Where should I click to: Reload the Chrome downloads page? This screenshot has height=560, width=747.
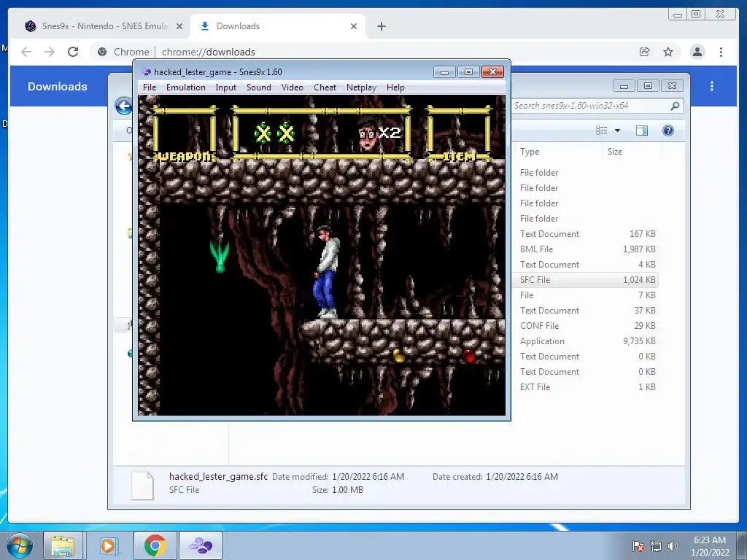pos(73,52)
